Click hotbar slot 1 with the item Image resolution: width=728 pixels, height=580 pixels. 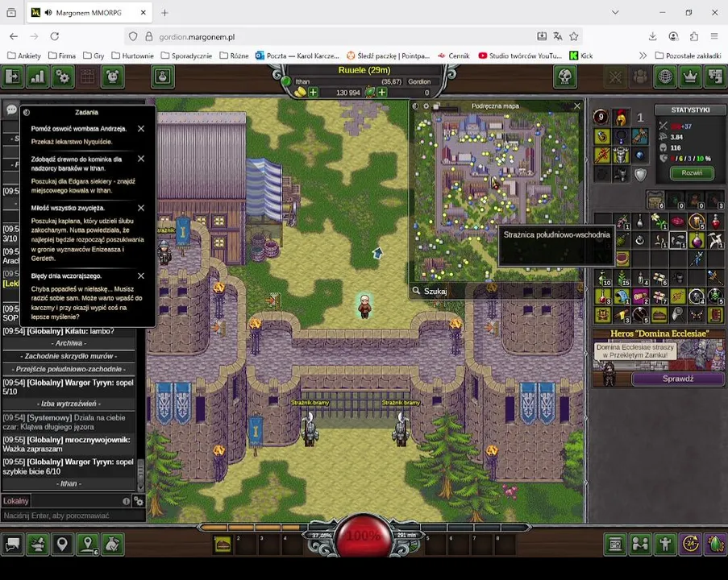pyautogui.click(x=223, y=544)
